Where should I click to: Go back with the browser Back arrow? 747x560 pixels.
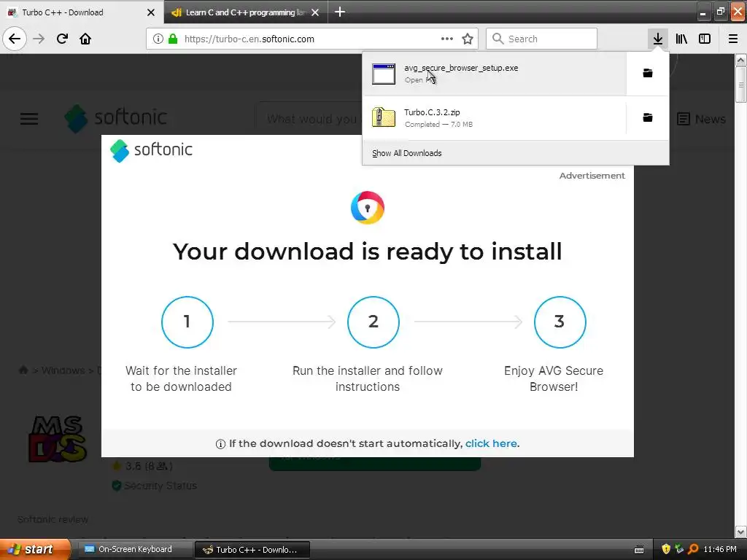pos(15,39)
